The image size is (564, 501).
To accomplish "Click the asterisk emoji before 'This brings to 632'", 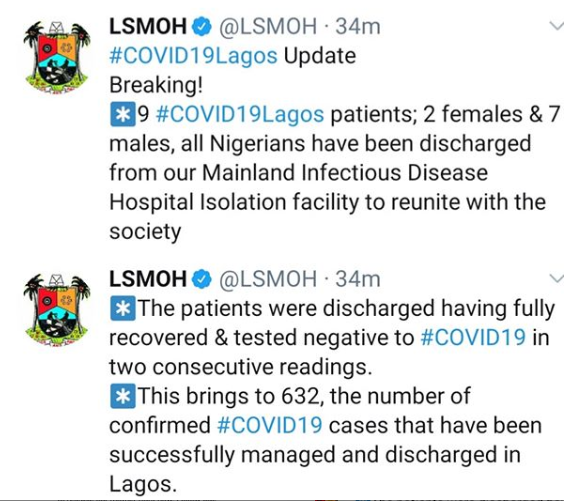I will point(123,396).
